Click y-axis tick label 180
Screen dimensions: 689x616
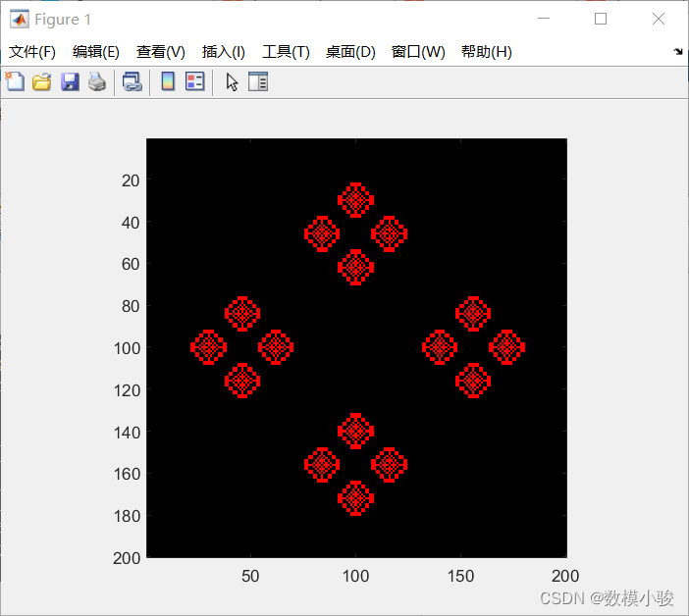point(127,516)
